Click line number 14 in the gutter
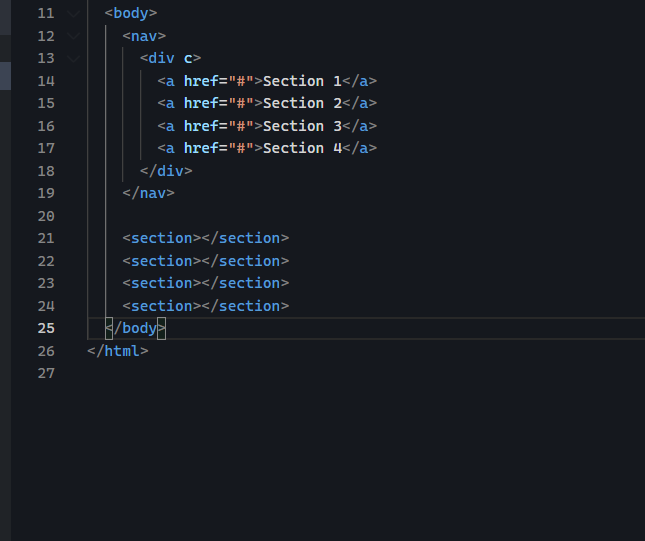This screenshot has width=645, height=541. click(46, 81)
